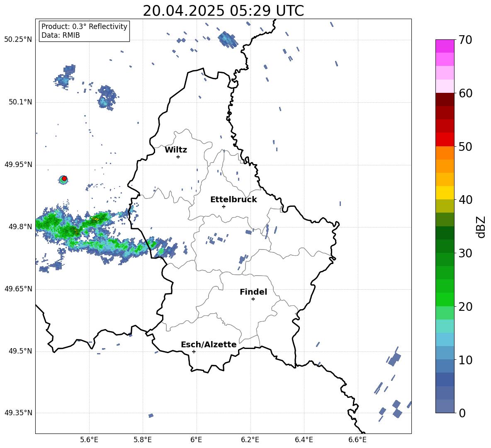491x448 pixels.
Task: Click the Esch/Alzette cross marker
Action: pyautogui.click(x=194, y=351)
